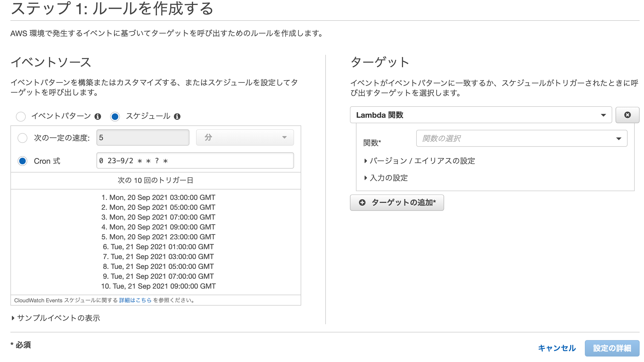Image resolution: width=644 pixels, height=362 pixels.
Task: Expand バージョン / エイリアスの設定 section
Action: pyautogui.click(x=420, y=161)
